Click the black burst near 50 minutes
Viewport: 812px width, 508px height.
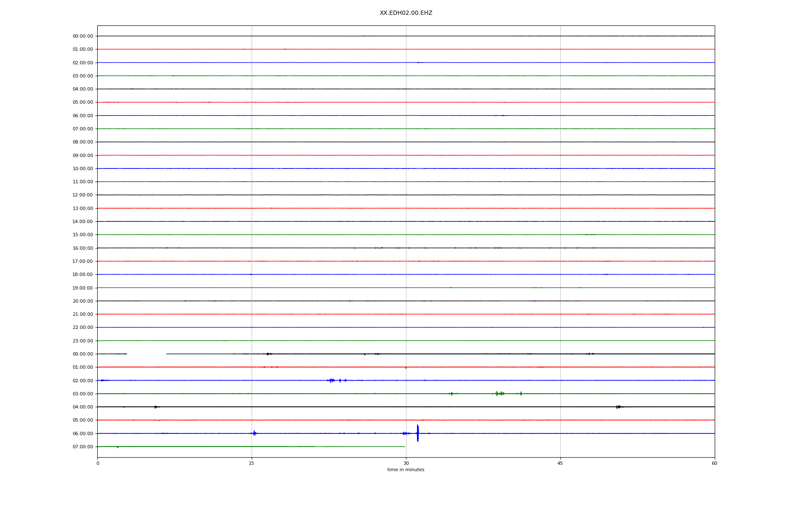pyautogui.click(x=618, y=407)
